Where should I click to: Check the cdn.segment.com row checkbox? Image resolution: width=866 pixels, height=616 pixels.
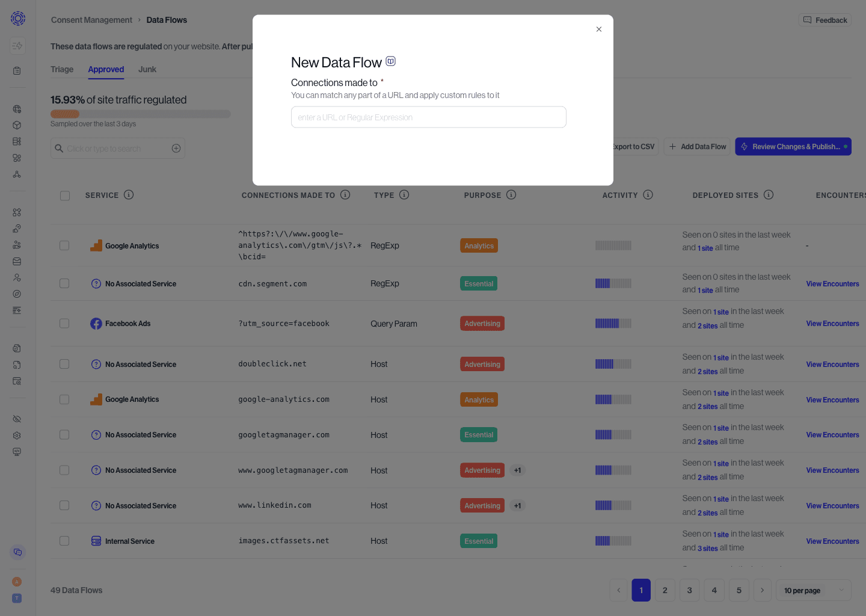coord(64,283)
